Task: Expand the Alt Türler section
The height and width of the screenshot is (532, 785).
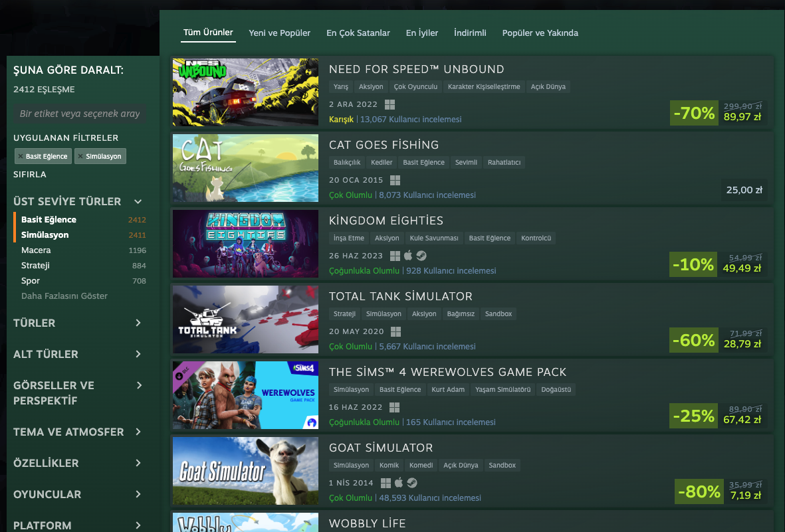Action: click(138, 354)
